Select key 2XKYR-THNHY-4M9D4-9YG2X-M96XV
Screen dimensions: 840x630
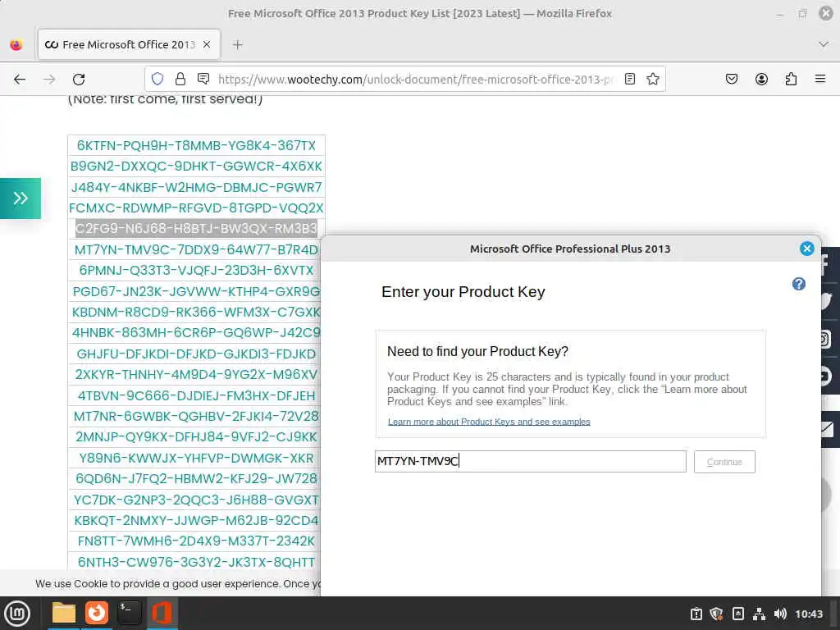(196, 374)
